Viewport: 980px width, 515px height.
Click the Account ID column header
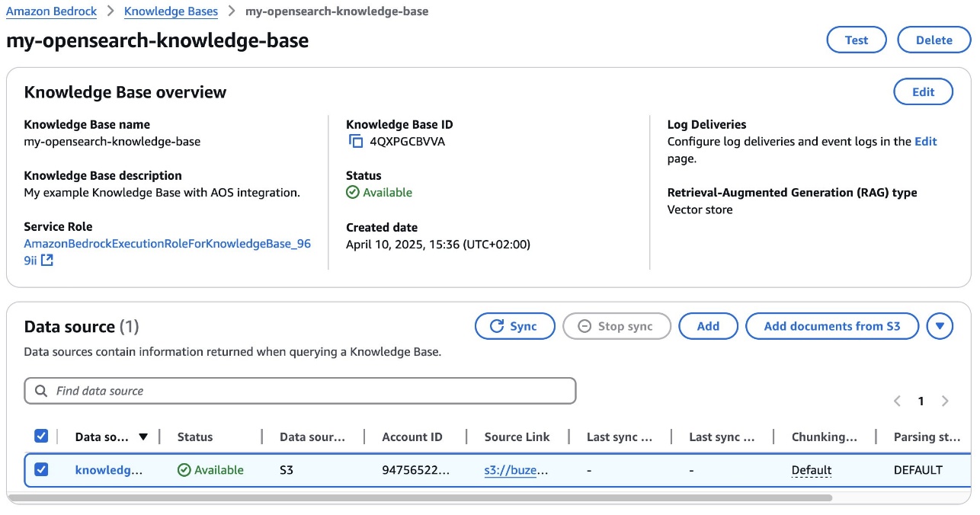coord(412,437)
